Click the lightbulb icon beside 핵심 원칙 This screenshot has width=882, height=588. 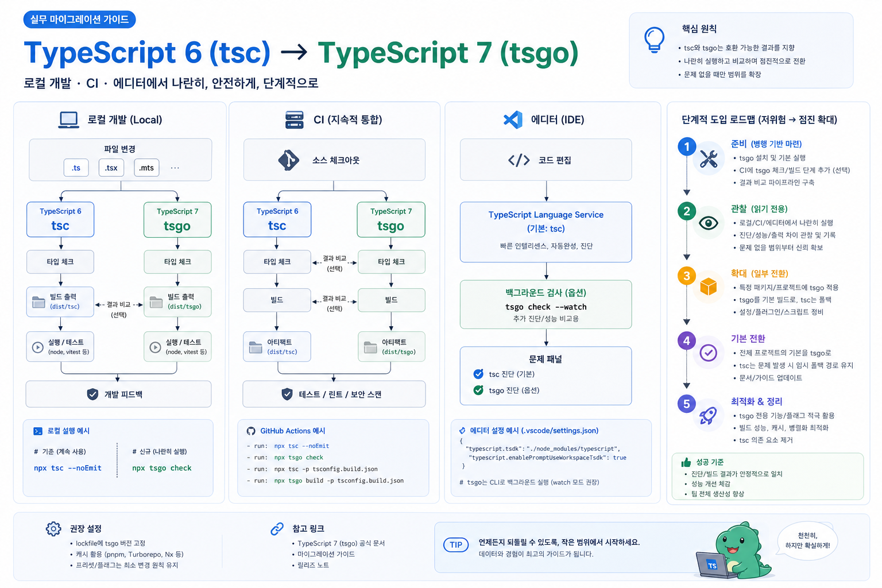(x=654, y=40)
